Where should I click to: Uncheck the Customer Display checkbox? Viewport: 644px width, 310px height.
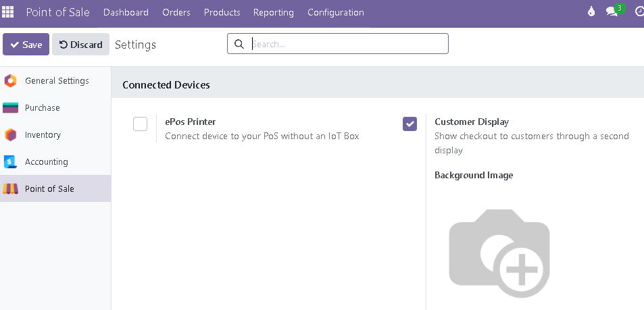[410, 124]
